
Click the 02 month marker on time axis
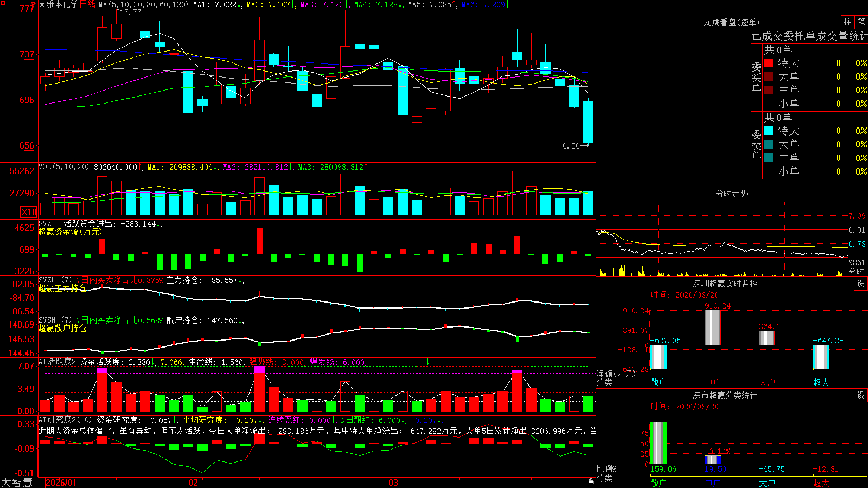click(193, 483)
